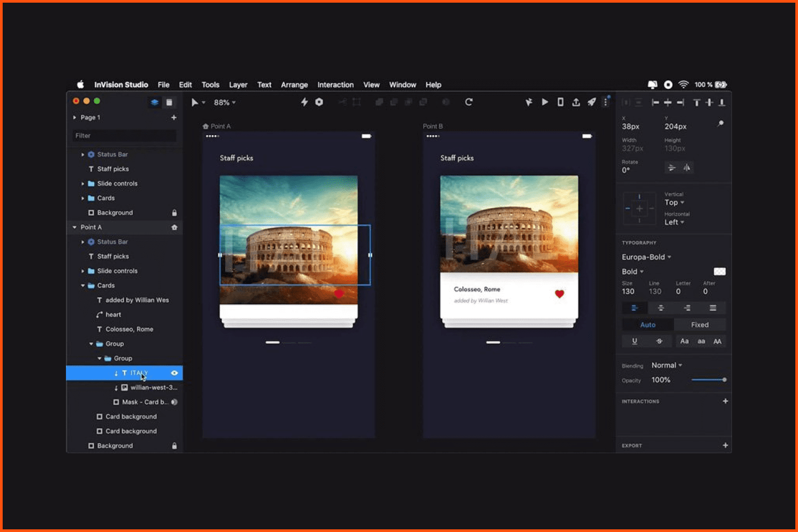The image size is (798, 532).
Task: Collapse the Cards folder under Point A
Action: click(83, 286)
